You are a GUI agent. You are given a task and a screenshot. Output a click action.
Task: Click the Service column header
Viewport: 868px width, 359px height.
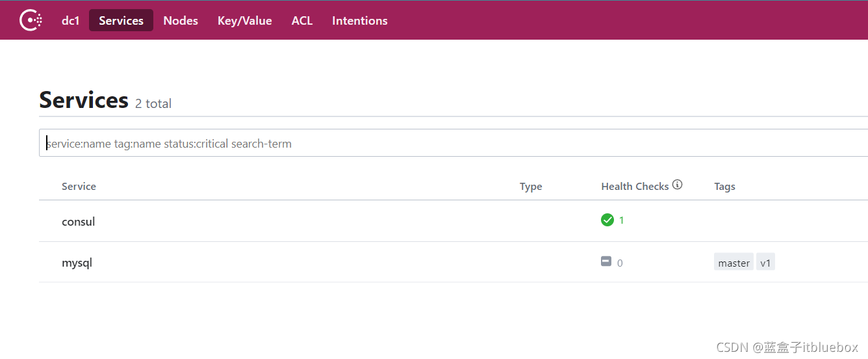79,187
